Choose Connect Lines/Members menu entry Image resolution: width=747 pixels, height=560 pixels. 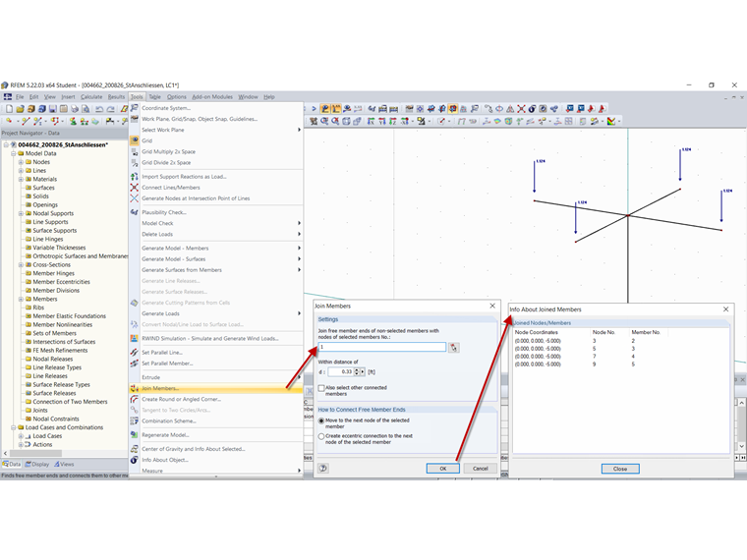point(171,188)
